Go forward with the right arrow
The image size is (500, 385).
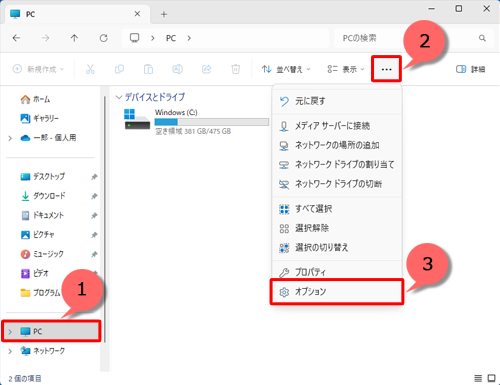(x=45, y=38)
